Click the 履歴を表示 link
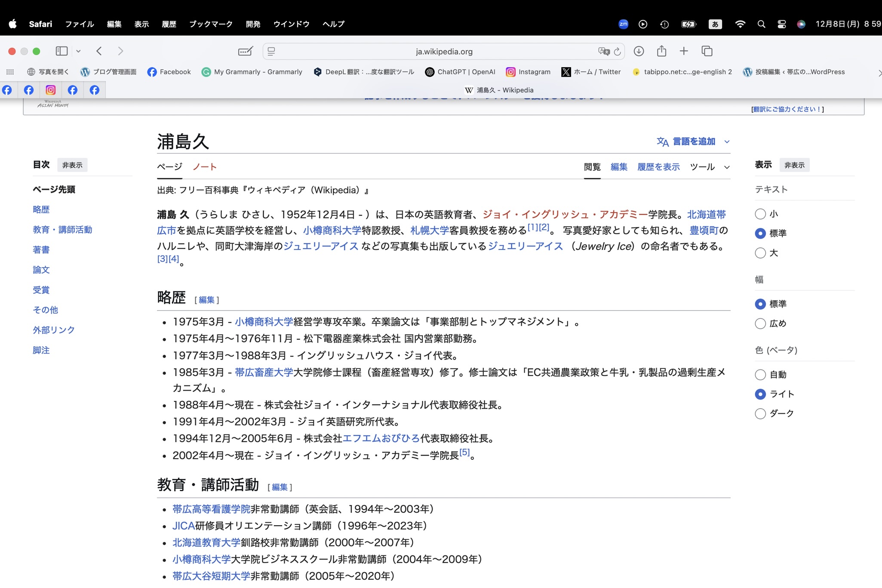The width and height of the screenshot is (882, 588). pyautogui.click(x=658, y=167)
